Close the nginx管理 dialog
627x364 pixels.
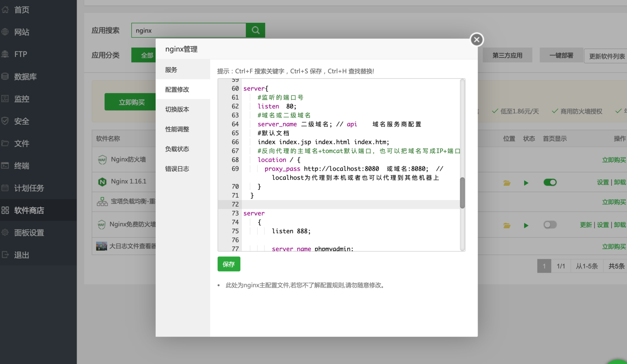[x=477, y=39]
